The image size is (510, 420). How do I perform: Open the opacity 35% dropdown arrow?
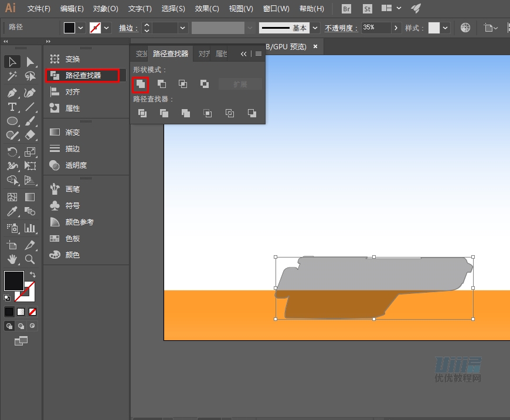[396, 28]
